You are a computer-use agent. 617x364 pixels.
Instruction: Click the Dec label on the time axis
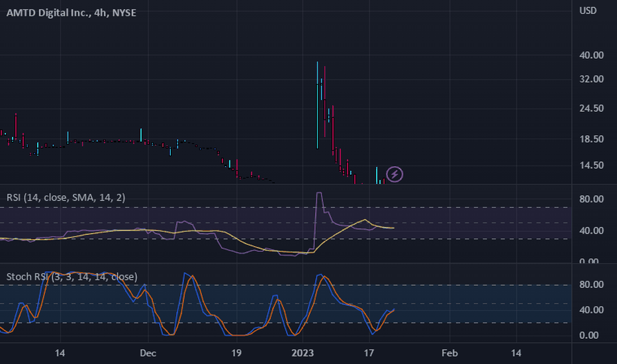pos(148,353)
